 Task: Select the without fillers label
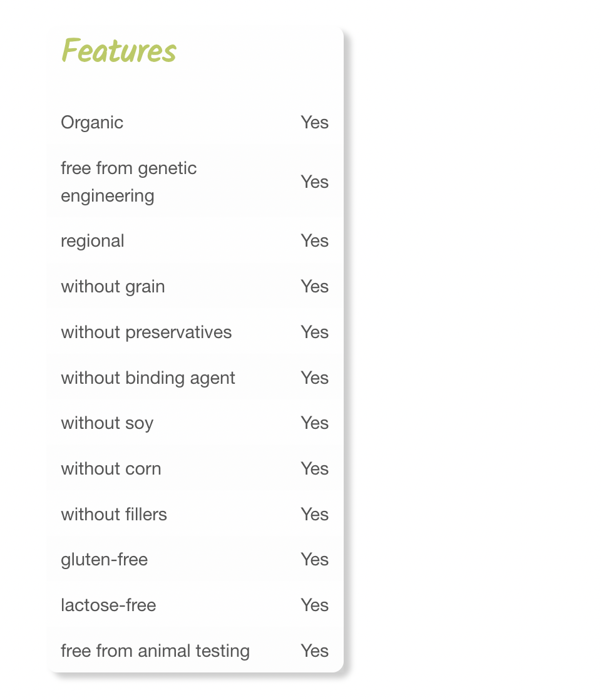(x=114, y=515)
